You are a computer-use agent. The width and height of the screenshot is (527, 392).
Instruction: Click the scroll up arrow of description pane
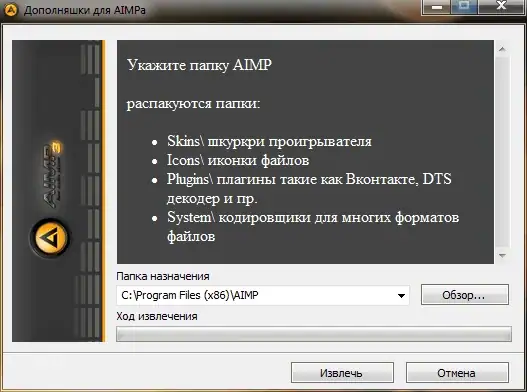(502, 49)
